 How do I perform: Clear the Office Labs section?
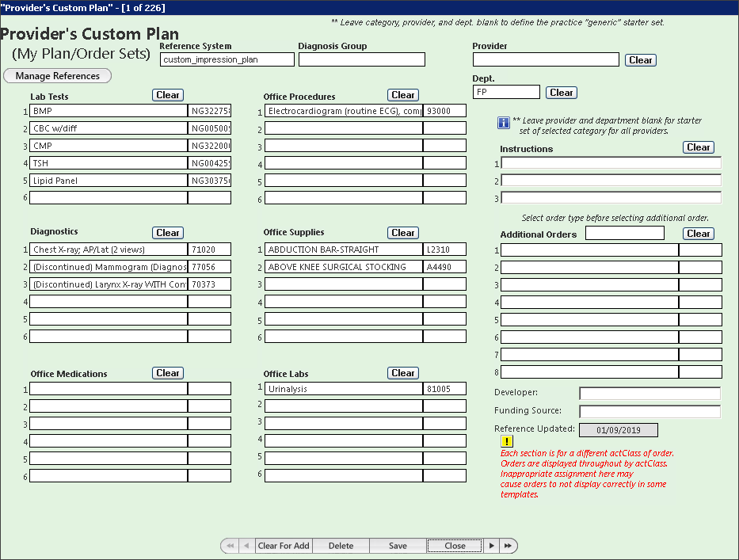click(x=403, y=373)
